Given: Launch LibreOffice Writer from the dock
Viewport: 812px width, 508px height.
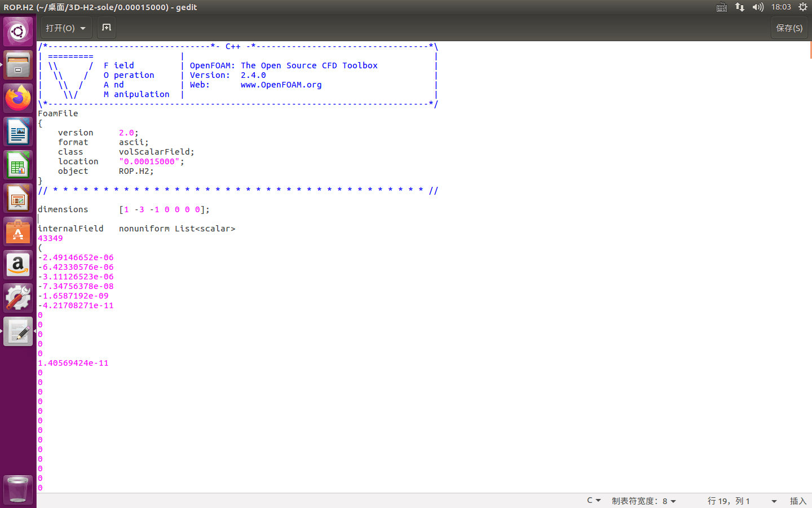Looking at the screenshot, I should pos(18,132).
